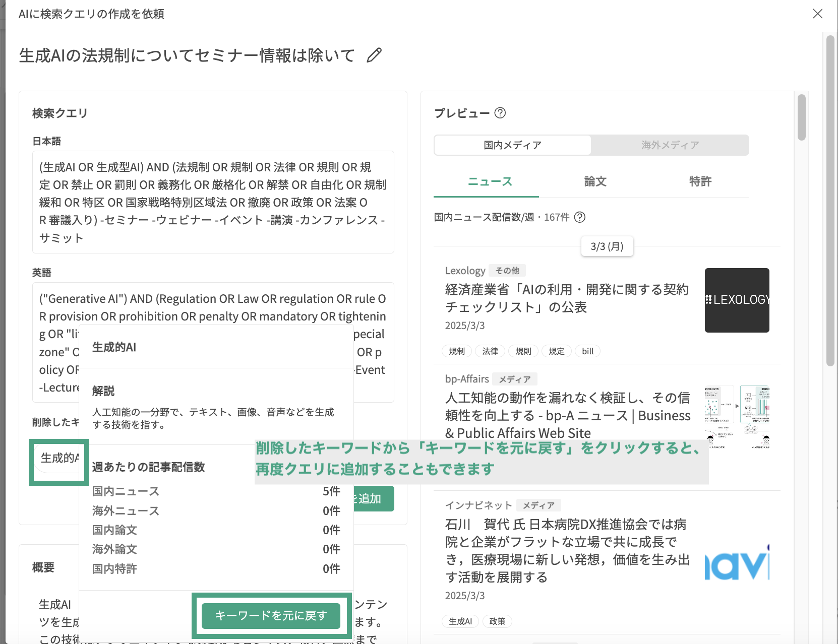Click the 法律 keyword tag
The width and height of the screenshot is (838, 644).
click(490, 351)
